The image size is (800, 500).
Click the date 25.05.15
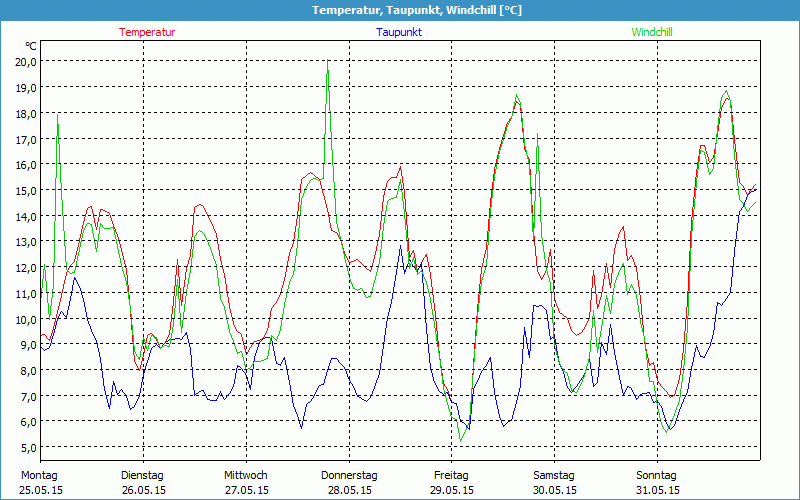[41, 490]
